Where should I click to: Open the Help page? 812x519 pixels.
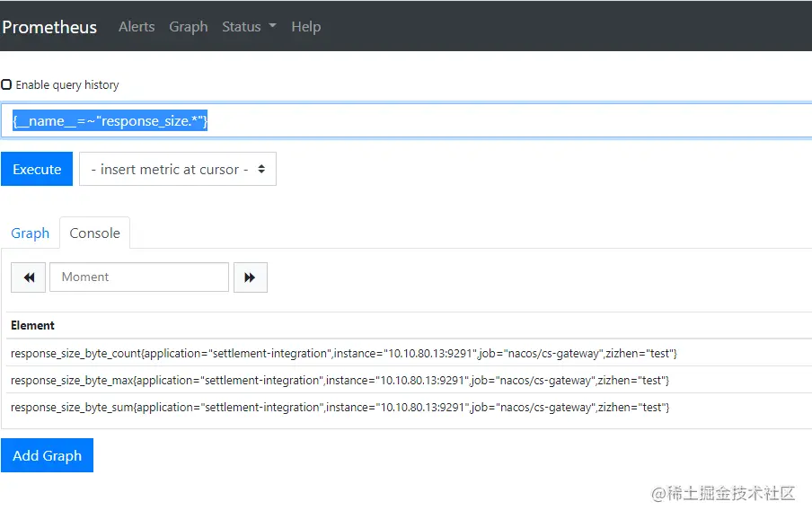coord(305,27)
